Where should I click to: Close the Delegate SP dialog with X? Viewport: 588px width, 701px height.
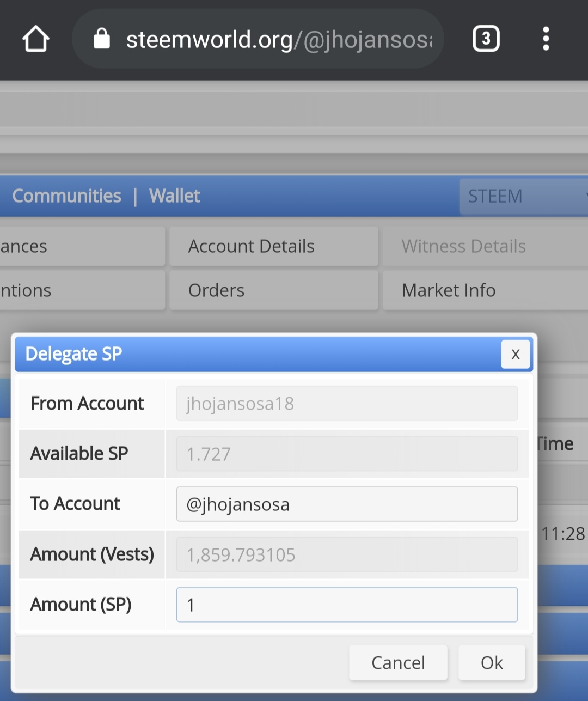tap(516, 355)
